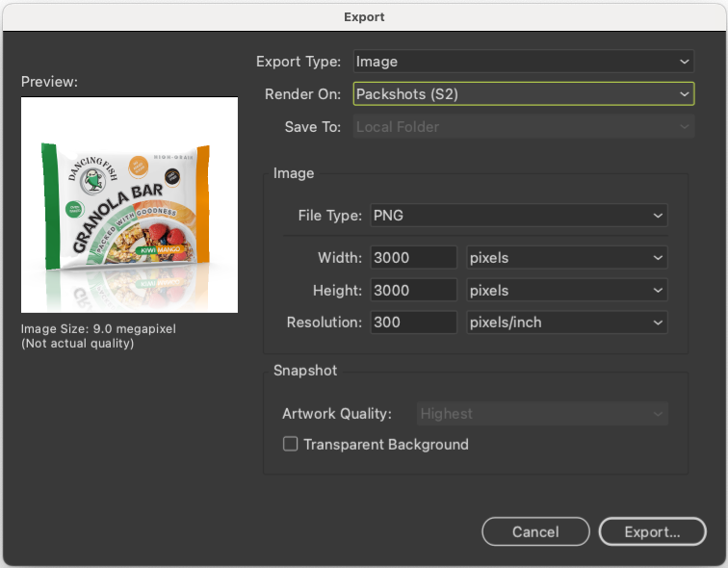Open the File Type PNG dropdown
This screenshot has width=728, height=568.
click(x=519, y=216)
